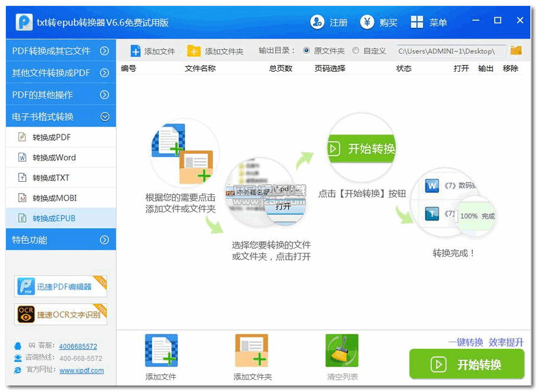Click the 转换成EPUB file icon
The width and height of the screenshot is (538, 392).
(x=22, y=219)
